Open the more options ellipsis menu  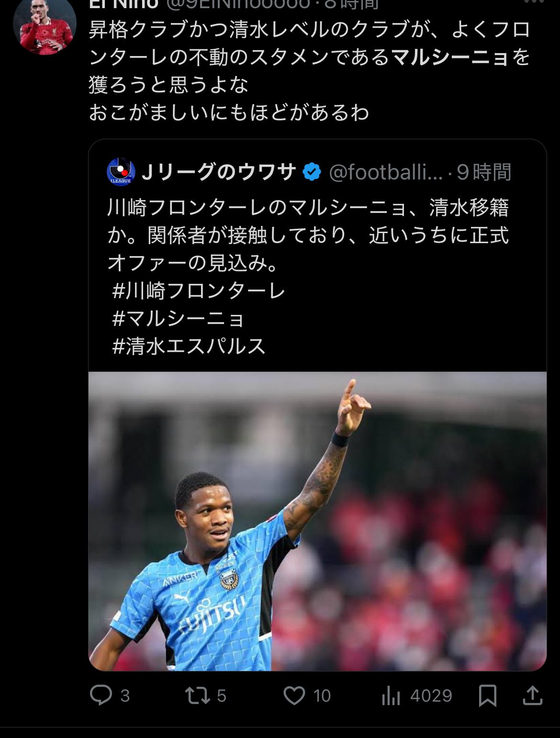pos(534,2)
